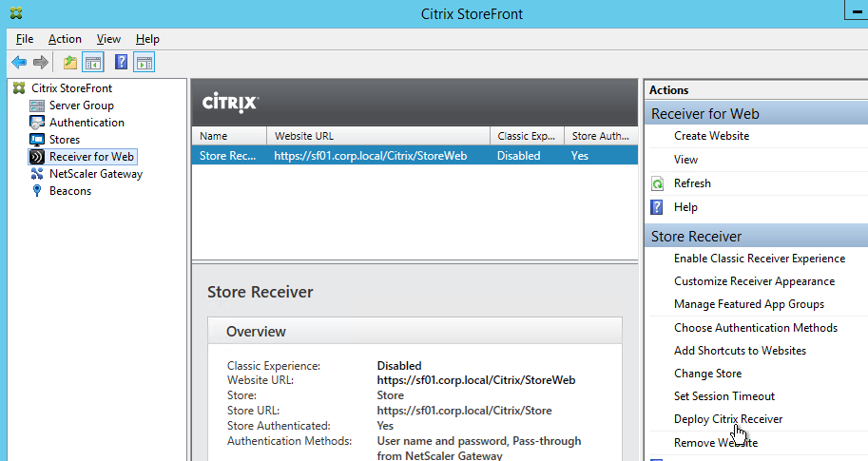Click the Stores node icon
This screenshot has width=868, height=461.
click(x=37, y=140)
